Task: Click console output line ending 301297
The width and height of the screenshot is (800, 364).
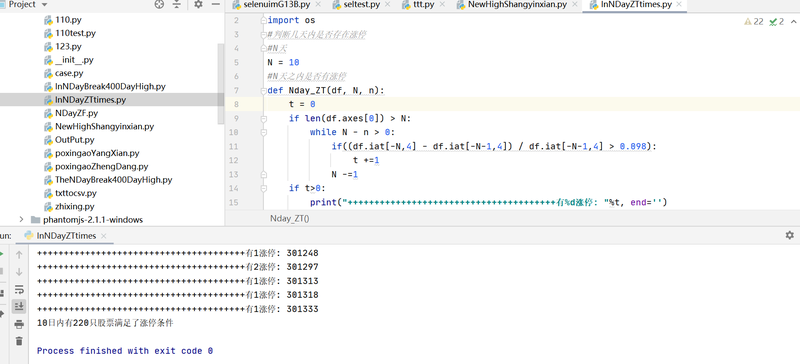Action: pos(178,267)
